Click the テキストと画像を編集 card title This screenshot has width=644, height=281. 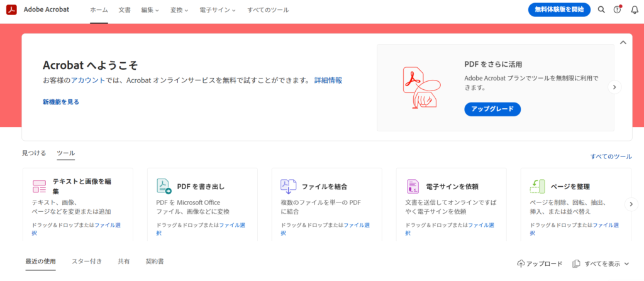tap(82, 186)
